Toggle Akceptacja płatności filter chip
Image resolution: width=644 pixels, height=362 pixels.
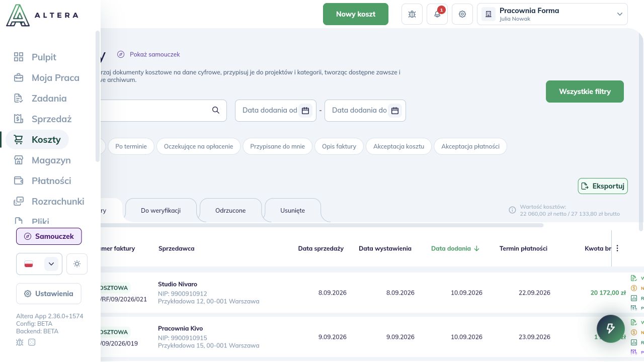coord(470,146)
